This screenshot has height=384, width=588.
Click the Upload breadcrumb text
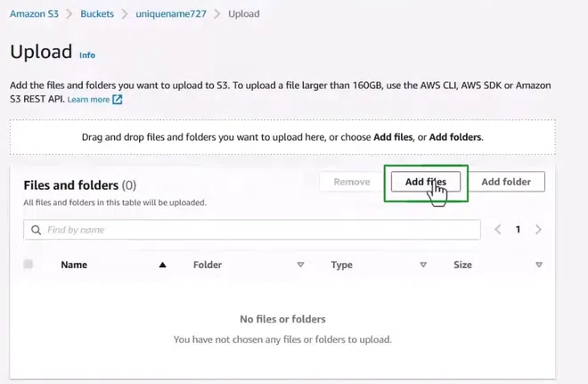tap(244, 14)
